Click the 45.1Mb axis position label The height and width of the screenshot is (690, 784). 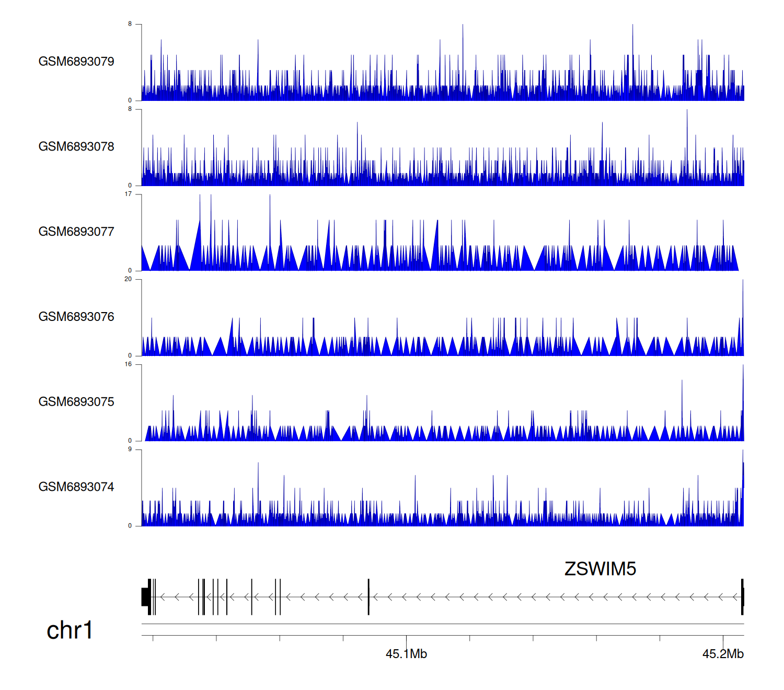(x=406, y=654)
